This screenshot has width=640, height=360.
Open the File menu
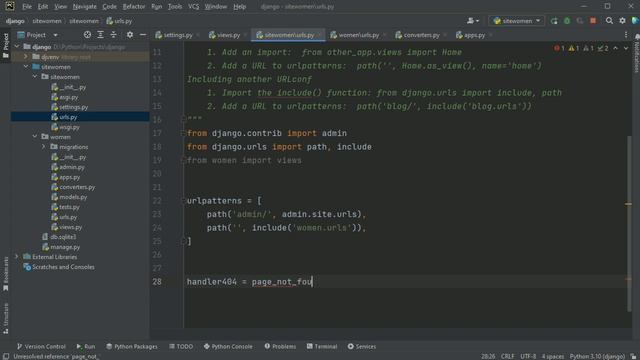(x=27, y=7)
